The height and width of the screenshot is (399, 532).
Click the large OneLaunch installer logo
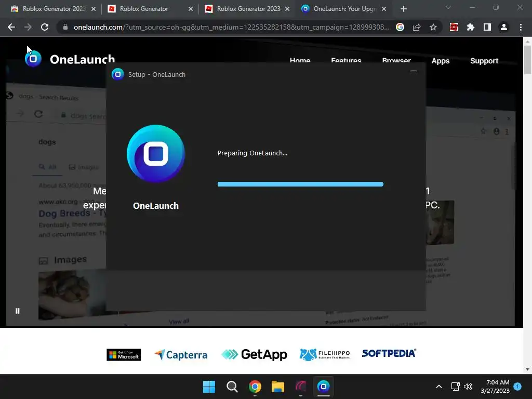156,154
